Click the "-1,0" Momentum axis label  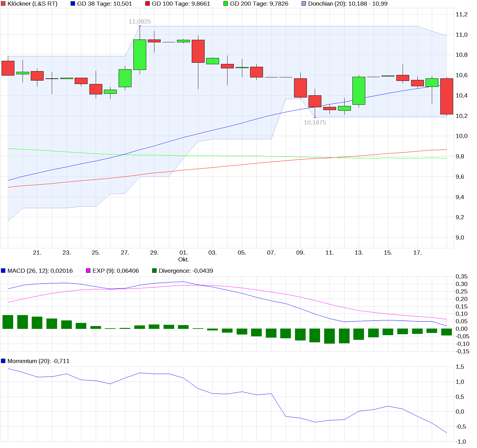click(x=461, y=442)
